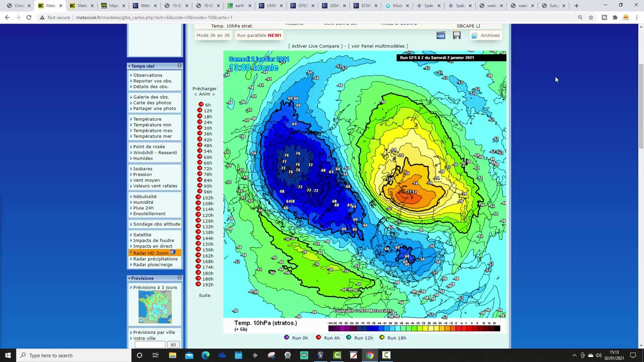The width and height of the screenshot is (644, 362).
Task: Open Galerie des obs. link
Action: (151, 97)
